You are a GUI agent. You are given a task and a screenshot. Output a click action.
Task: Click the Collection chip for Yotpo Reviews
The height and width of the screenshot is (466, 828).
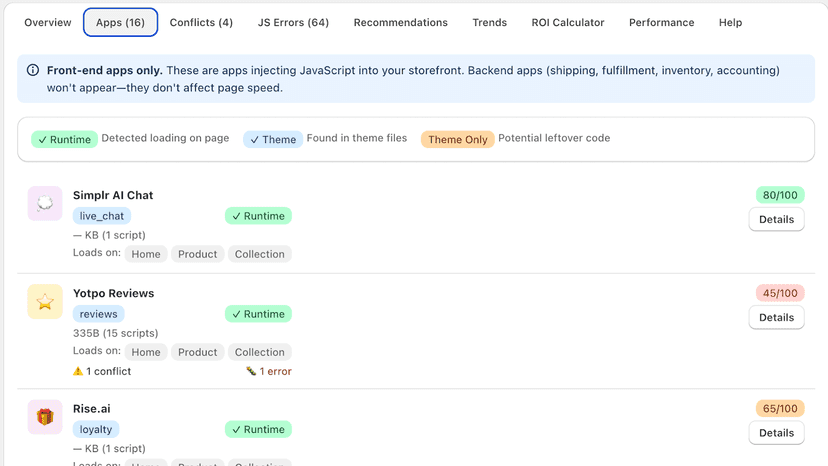click(x=259, y=352)
